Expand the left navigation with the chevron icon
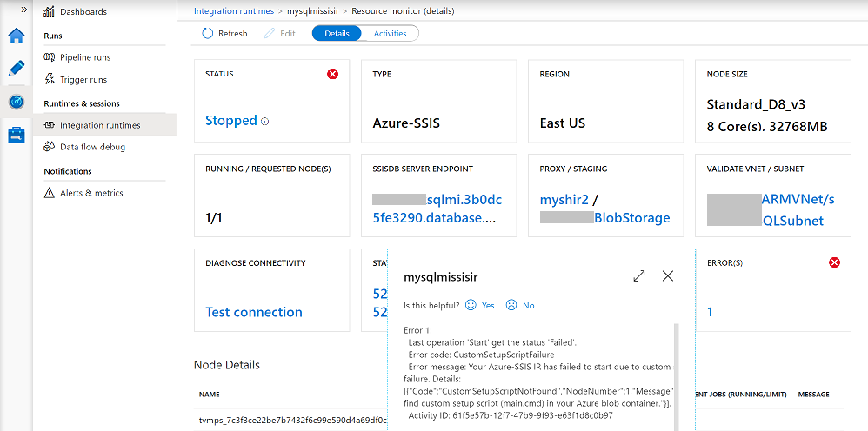Viewport: 868px width, 431px height. point(24,10)
